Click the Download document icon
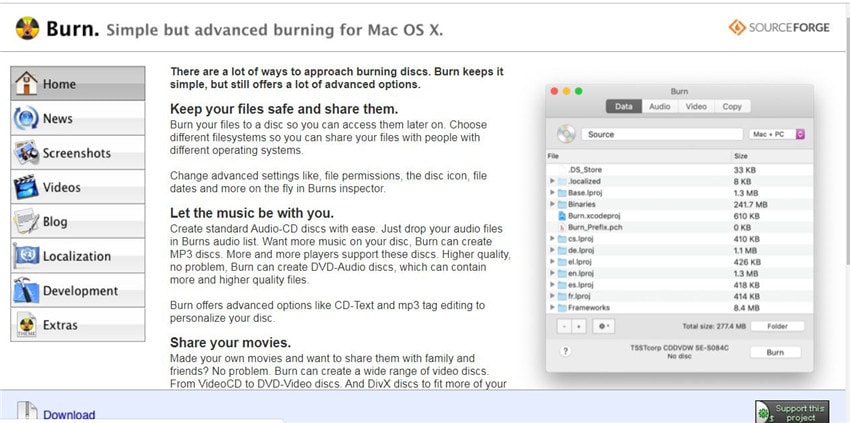The width and height of the screenshot is (850, 423). (x=27, y=412)
